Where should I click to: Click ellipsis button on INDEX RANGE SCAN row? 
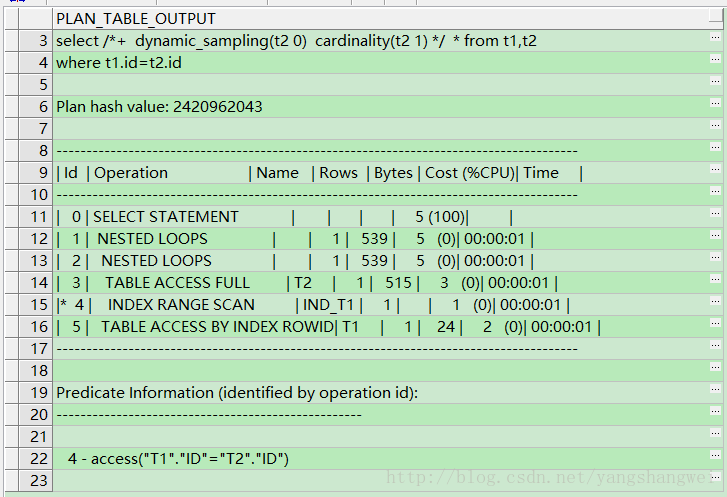pyautogui.click(x=715, y=304)
